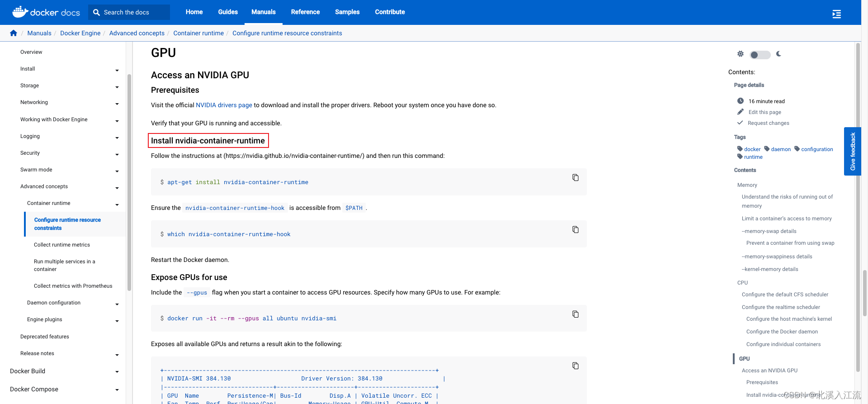Click the sun light-mode icon
This screenshot has height=404, width=868.
pos(741,54)
